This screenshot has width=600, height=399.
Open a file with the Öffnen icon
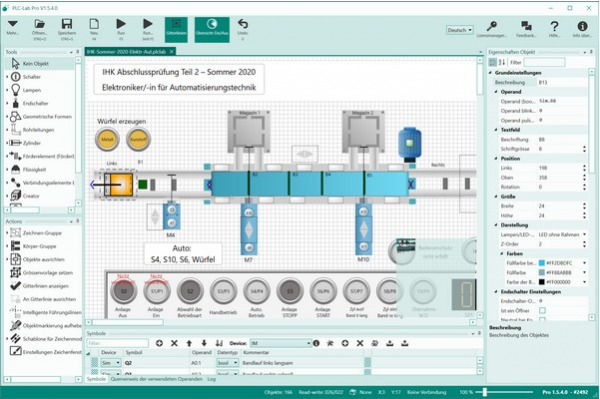click(39, 28)
